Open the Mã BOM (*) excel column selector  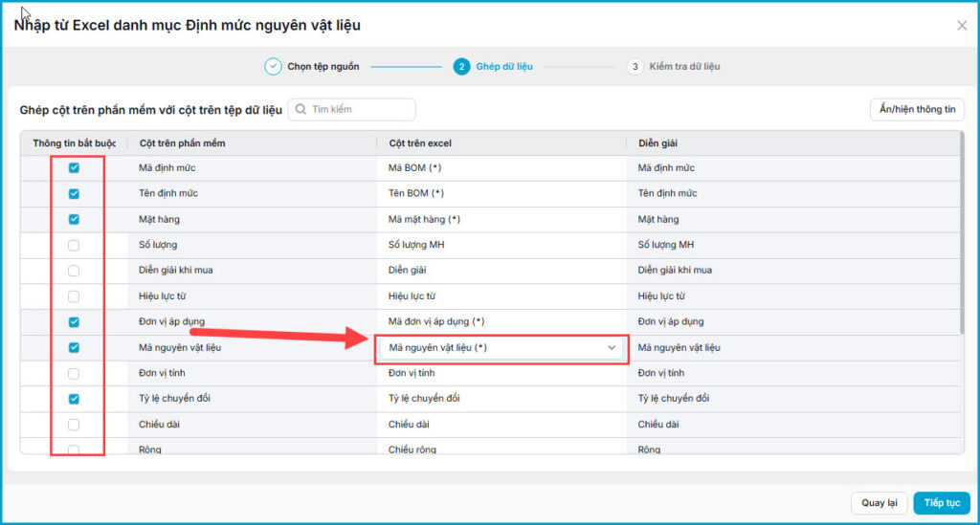click(501, 168)
